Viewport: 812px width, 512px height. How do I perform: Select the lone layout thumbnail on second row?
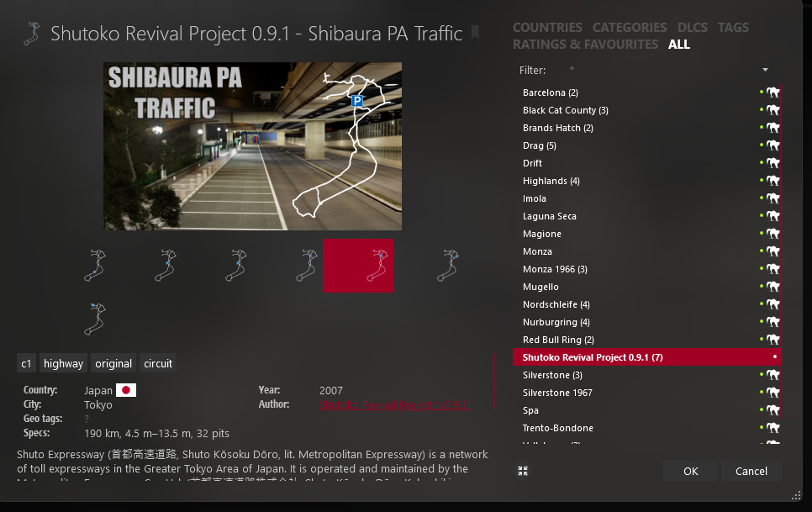pyautogui.click(x=95, y=319)
